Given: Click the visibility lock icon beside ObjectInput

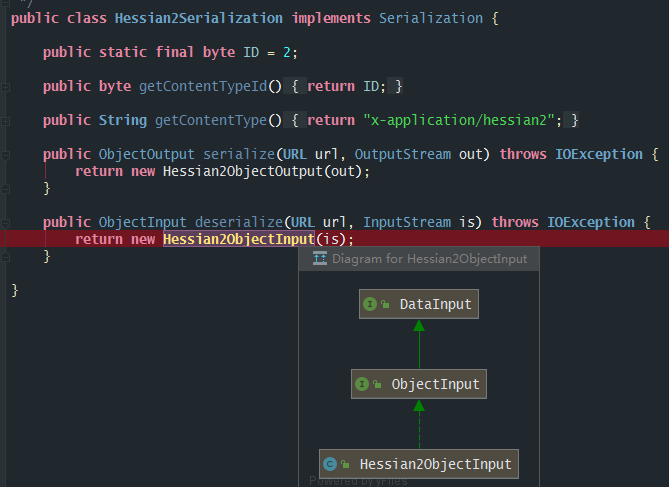Looking at the screenshot, I should pyautogui.click(x=379, y=384).
